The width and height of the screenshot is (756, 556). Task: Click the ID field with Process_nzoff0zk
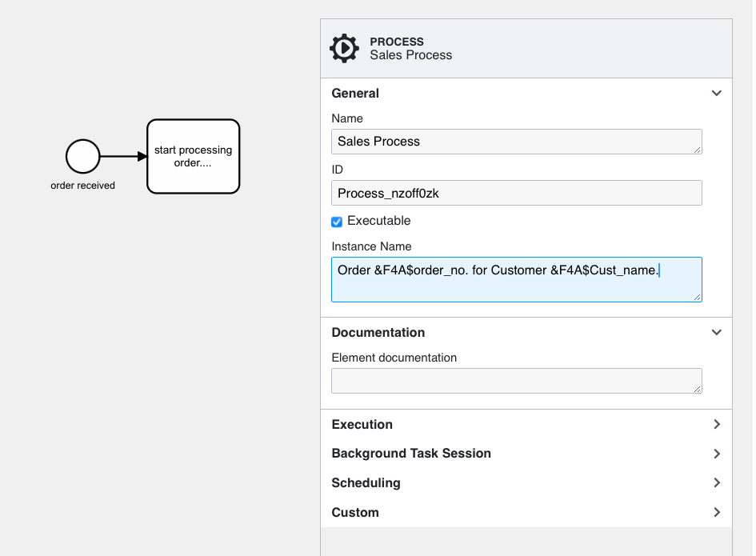pos(516,193)
